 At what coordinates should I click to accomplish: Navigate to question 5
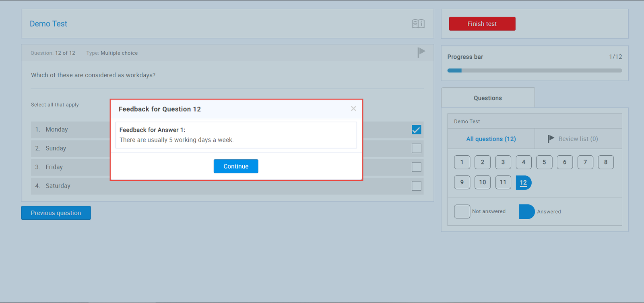(544, 162)
